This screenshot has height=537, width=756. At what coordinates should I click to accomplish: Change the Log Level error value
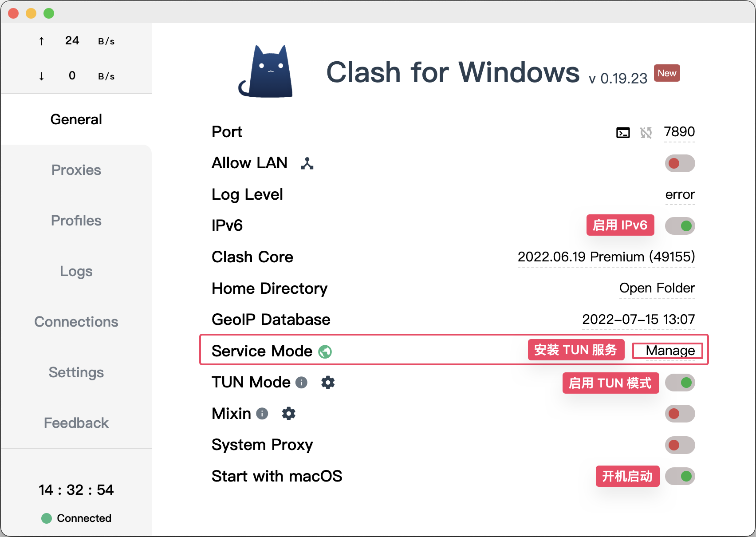680,194
